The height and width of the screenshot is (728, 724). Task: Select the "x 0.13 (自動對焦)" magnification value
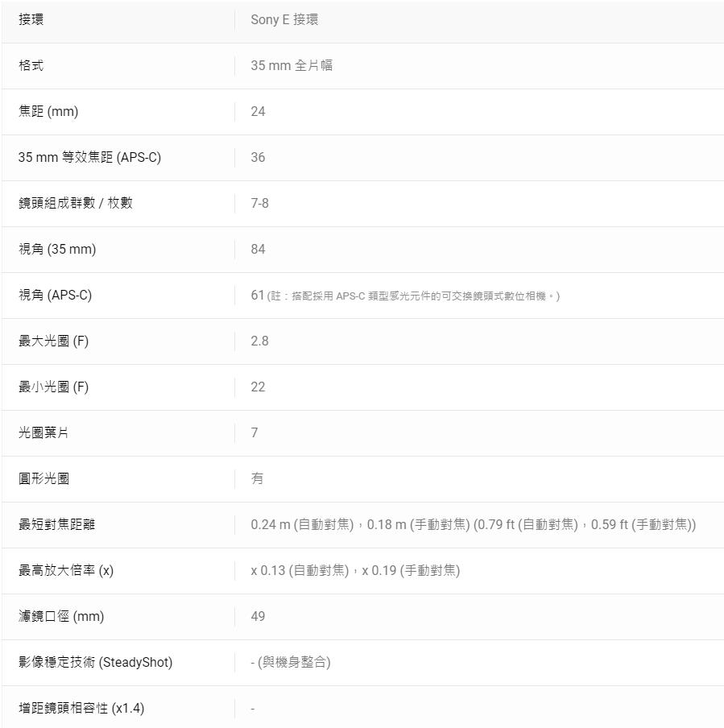(x=300, y=570)
